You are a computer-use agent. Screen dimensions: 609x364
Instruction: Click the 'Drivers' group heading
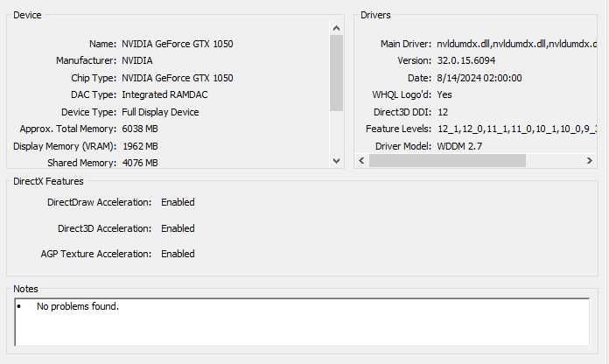(x=375, y=15)
